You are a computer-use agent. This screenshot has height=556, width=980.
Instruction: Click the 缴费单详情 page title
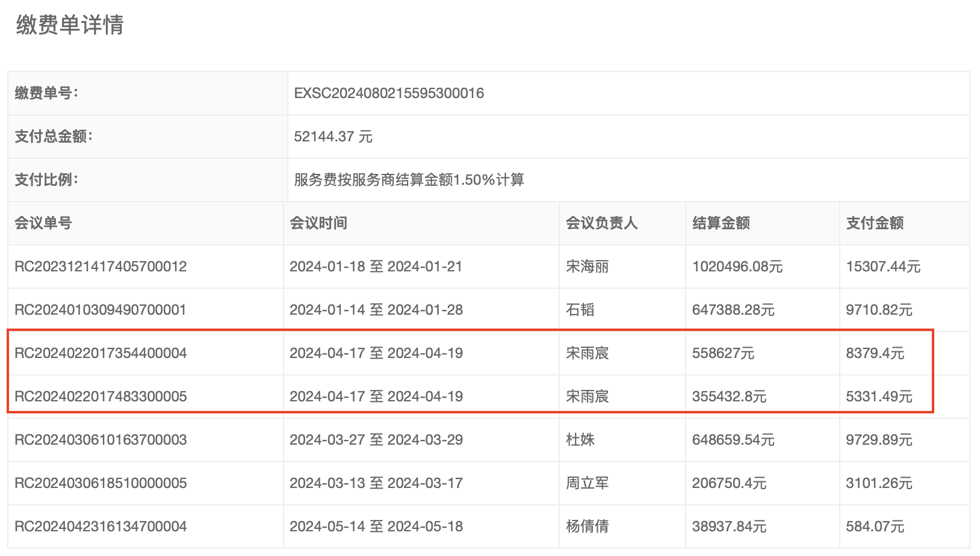click(x=70, y=25)
